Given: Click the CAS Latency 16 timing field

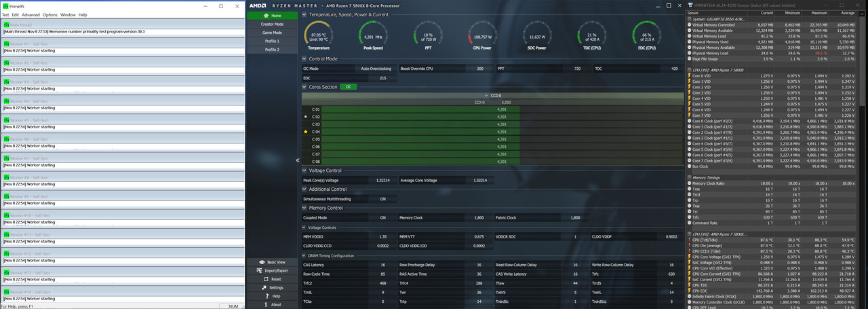Looking at the screenshot, I should [383, 265].
